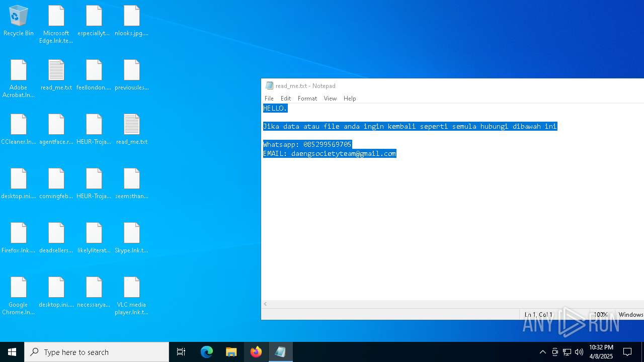Select the nlooks.jpg desktop file
Viewport: 644px width, 362px height.
[131, 21]
